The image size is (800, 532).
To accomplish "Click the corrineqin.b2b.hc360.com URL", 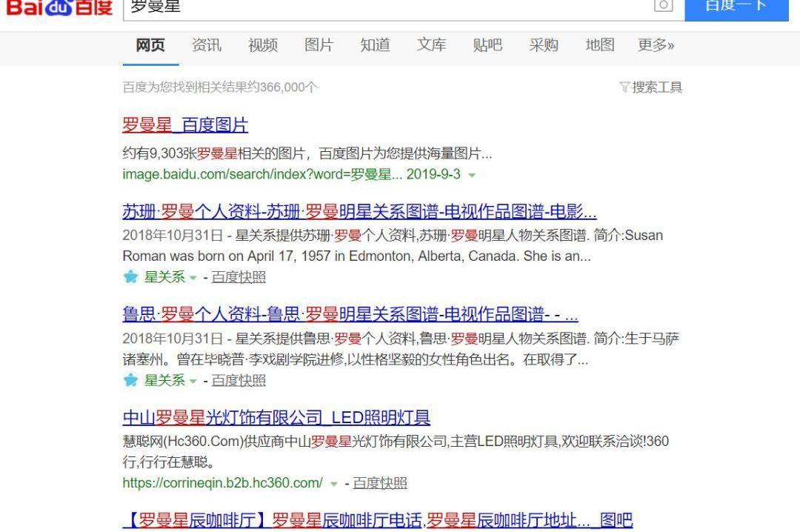I will pos(222,483).
